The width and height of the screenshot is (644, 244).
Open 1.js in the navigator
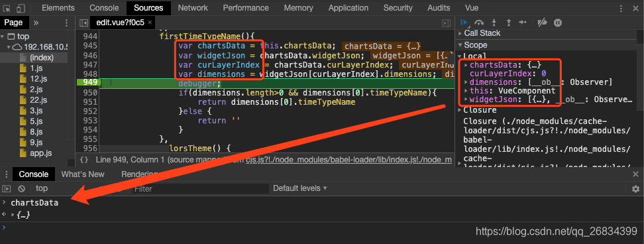36,68
